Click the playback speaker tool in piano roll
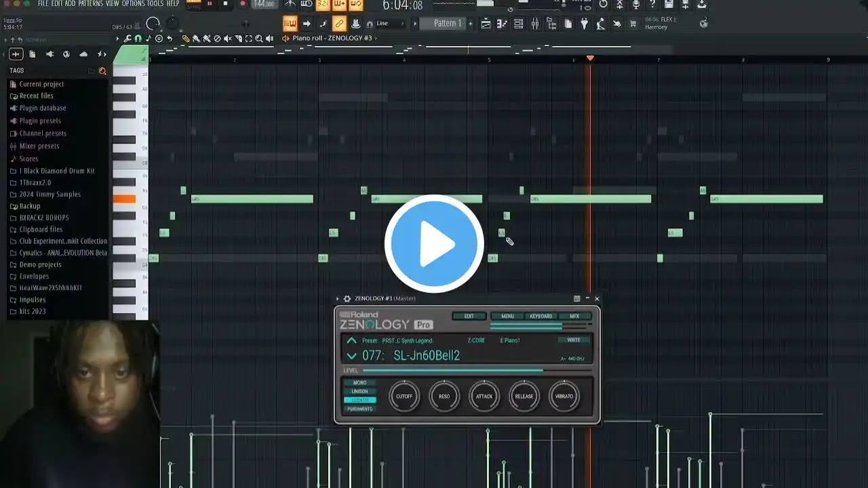 (x=269, y=39)
